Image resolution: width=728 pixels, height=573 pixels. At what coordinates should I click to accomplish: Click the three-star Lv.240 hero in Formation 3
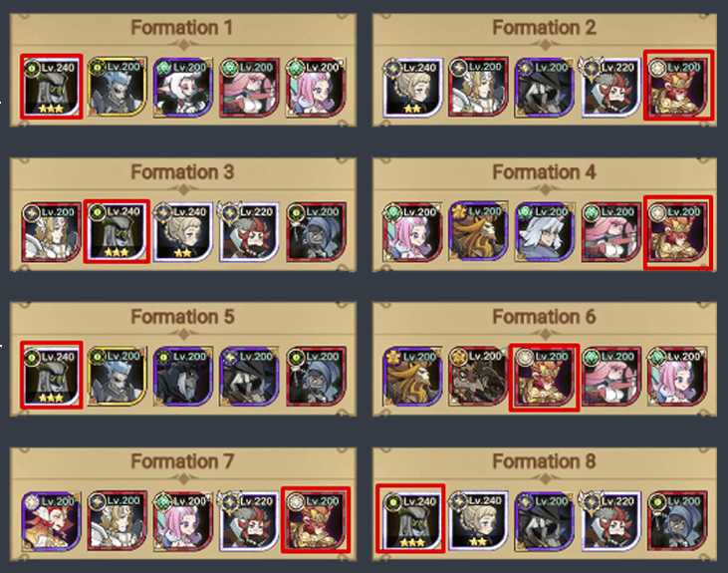coord(117,231)
